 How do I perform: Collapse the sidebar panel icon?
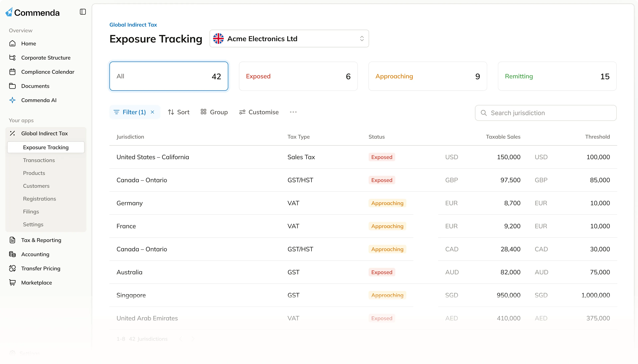[x=83, y=12]
